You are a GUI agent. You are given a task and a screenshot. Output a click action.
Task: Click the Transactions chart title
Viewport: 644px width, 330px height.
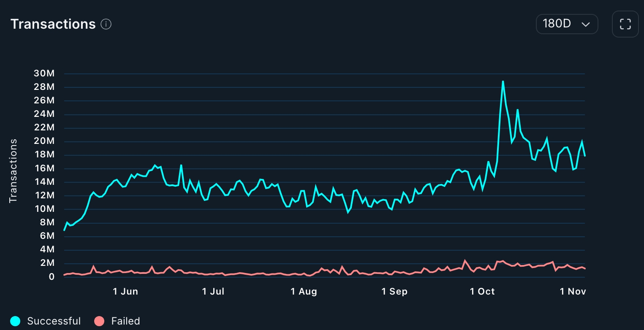pos(53,24)
